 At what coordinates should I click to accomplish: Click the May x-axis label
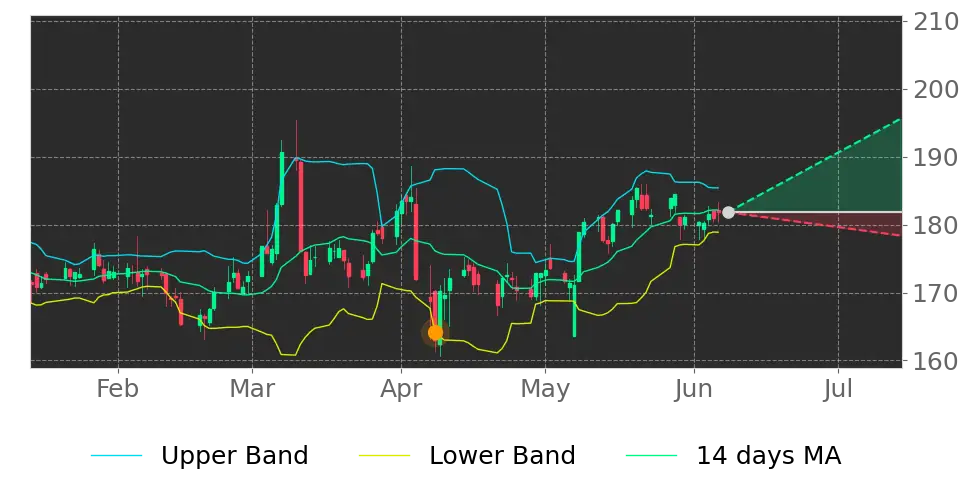(545, 391)
